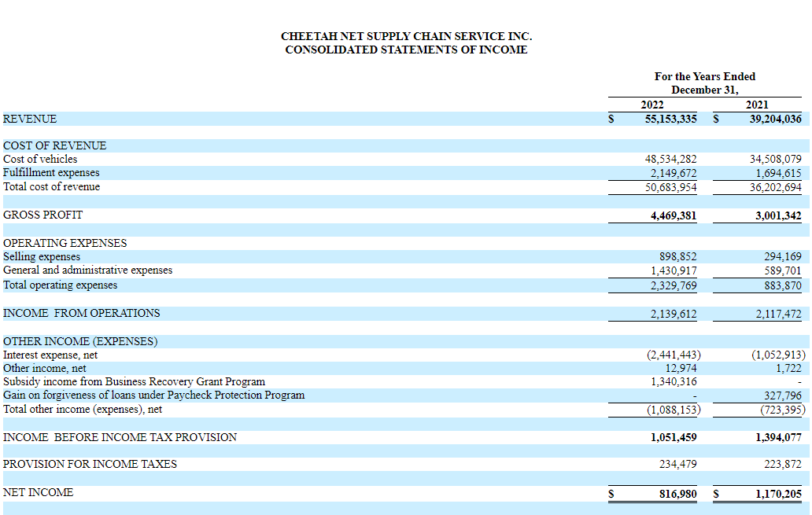The width and height of the screenshot is (812, 515).
Task: Select the value 1,051,459
Action: 674,438
